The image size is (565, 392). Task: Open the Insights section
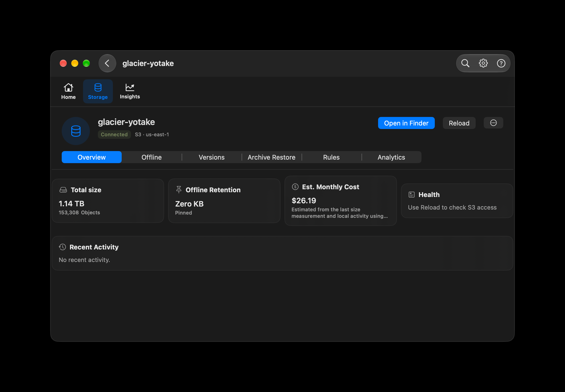click(x=130, y=91)
